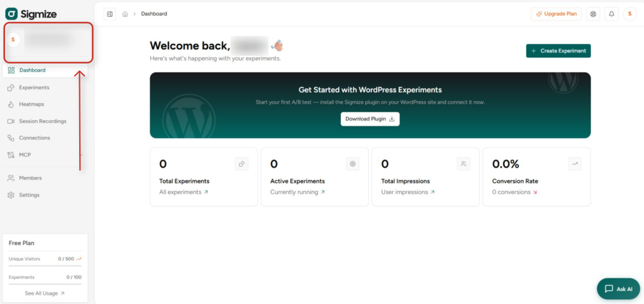The image size is (644, 304).
Task: Click the Active Experiments label
Action: (297, 181)
